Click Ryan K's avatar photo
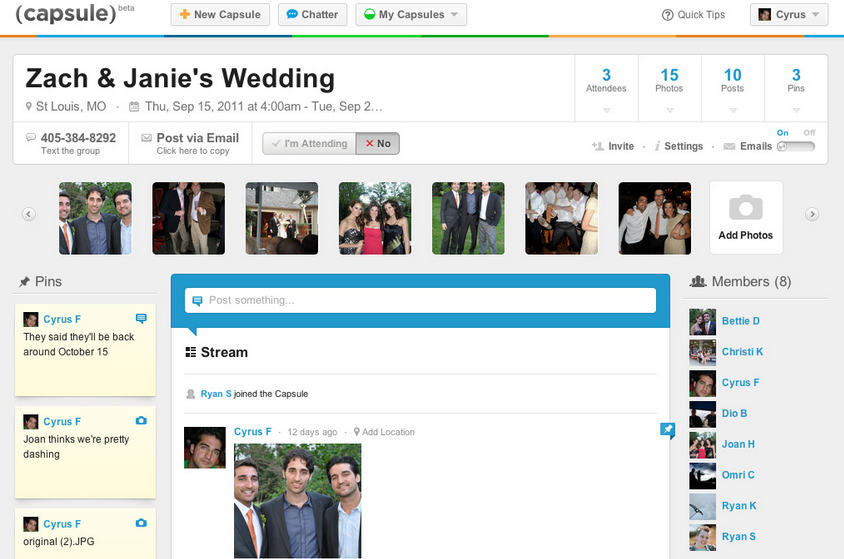 (703, 506)
